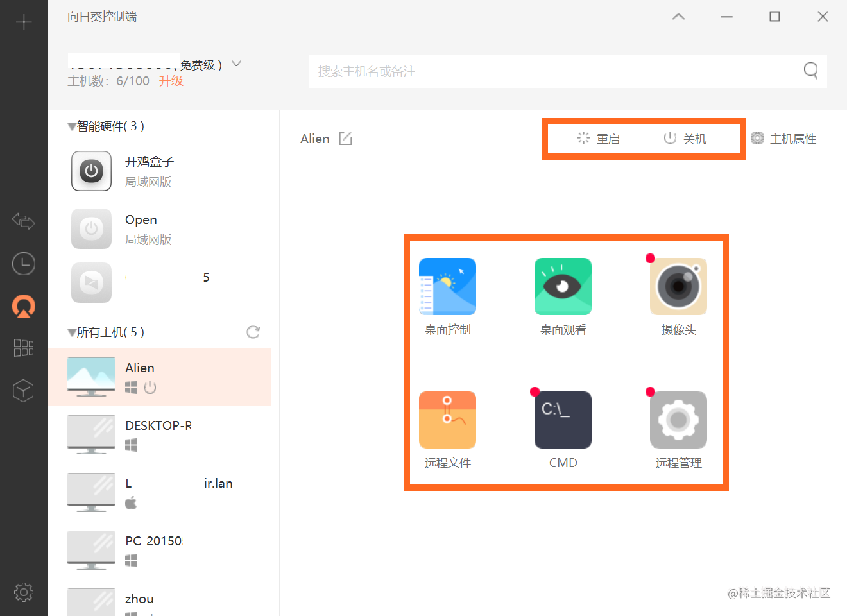The height and width of the screenshot is (616, 847).
Task: Click the 开鸡盒子 power button thumbnail
Action: pyautogui.click(x=91, y=171)
